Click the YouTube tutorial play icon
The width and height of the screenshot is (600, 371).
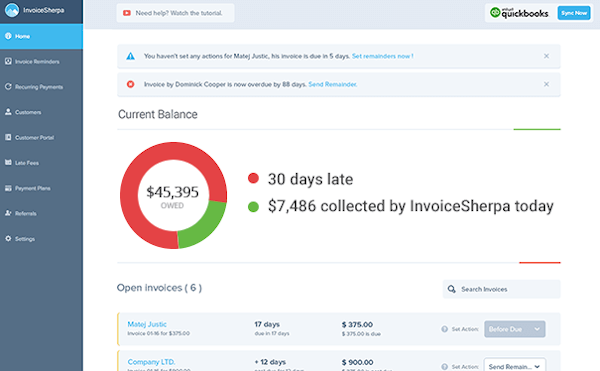[127, 13]
